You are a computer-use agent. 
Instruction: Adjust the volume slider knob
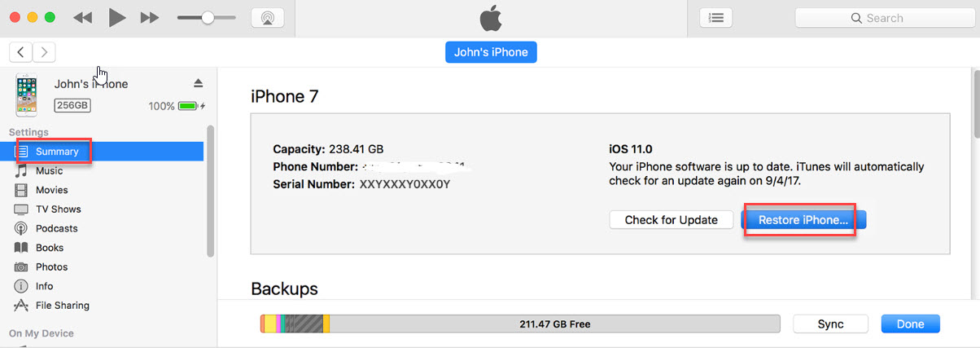[x=208, y=17]
